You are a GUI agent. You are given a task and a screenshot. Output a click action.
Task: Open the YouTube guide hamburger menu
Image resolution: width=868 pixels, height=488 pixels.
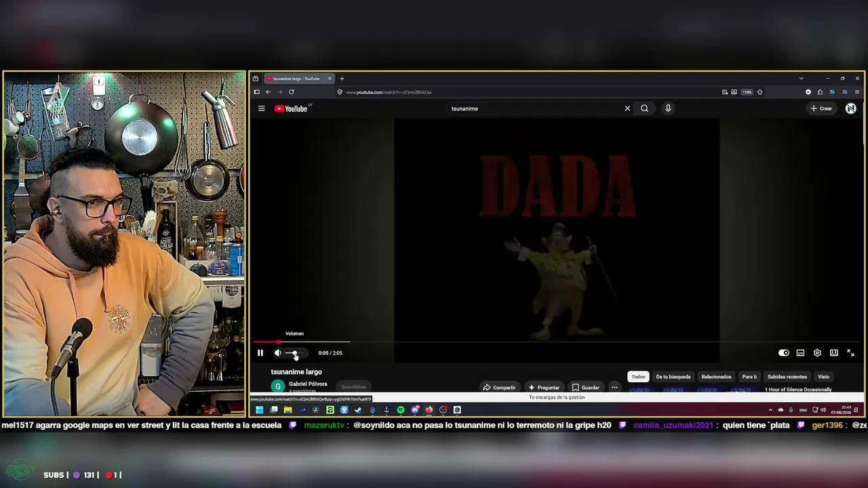point(261,108)
